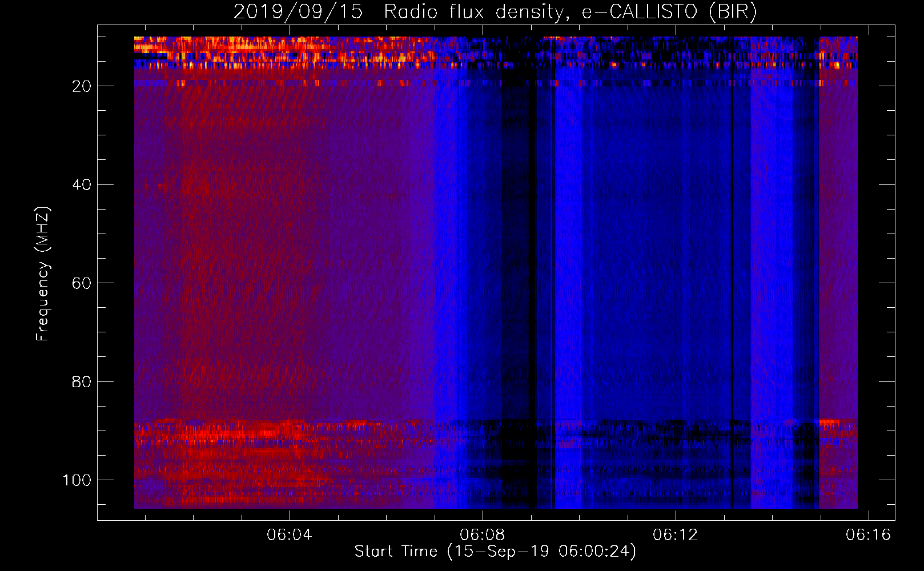Click the "60" frequency tick label
Screen dimensions: 924x571
click(82, 283)
